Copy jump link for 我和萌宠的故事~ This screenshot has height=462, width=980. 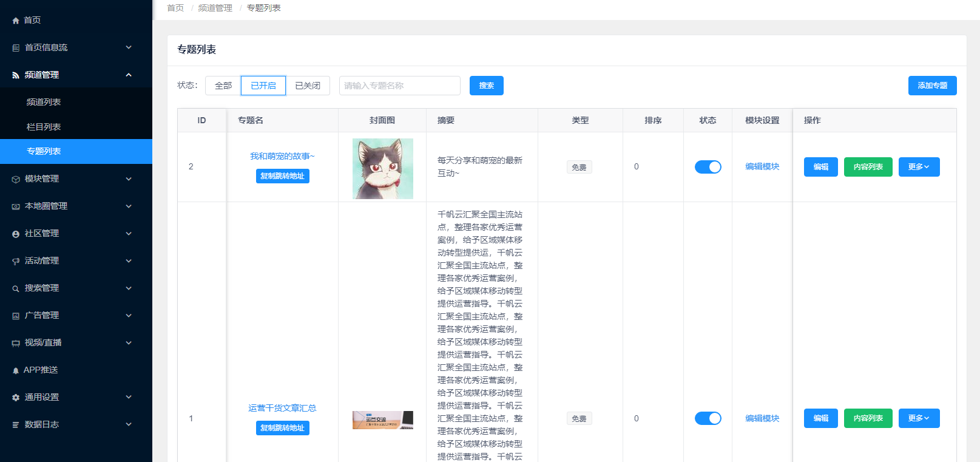point(283,176)
